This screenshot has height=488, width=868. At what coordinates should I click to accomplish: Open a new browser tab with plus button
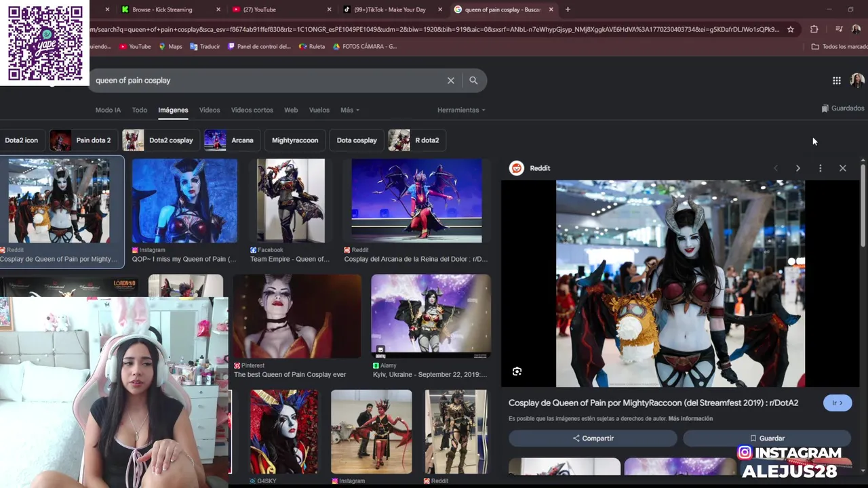click(x=568, y=9)
